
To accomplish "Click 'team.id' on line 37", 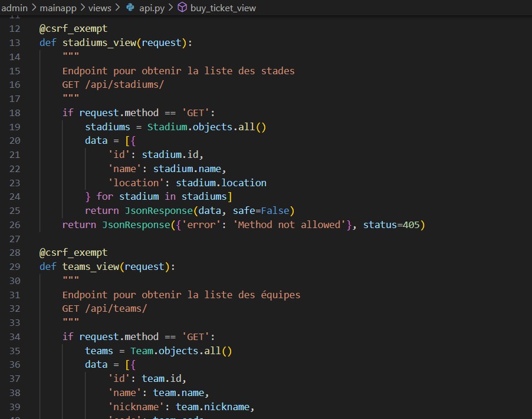I will (162, 379).
